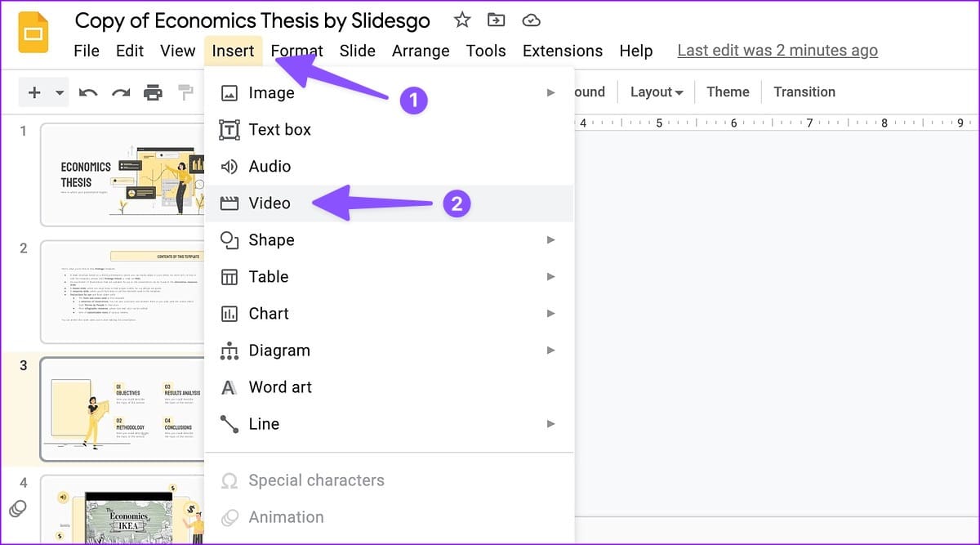This screenshot has height=545, width=980.
Task: Expand the Line submenu arrow
Action: pos(550,424)
